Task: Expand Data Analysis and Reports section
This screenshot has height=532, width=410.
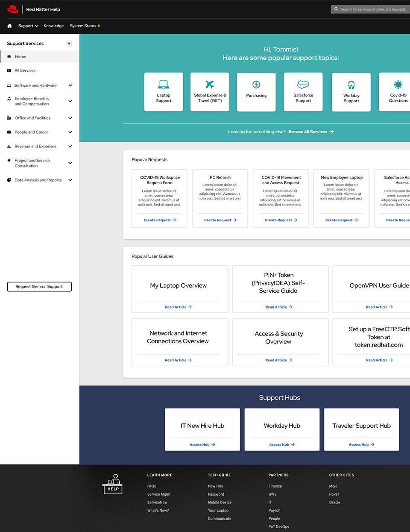Action: pos(70,180)
